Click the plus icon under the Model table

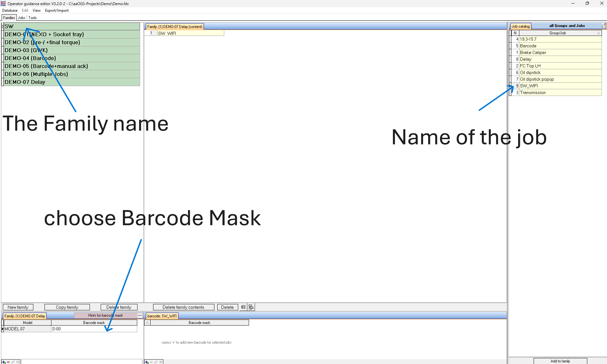point(4,362)
